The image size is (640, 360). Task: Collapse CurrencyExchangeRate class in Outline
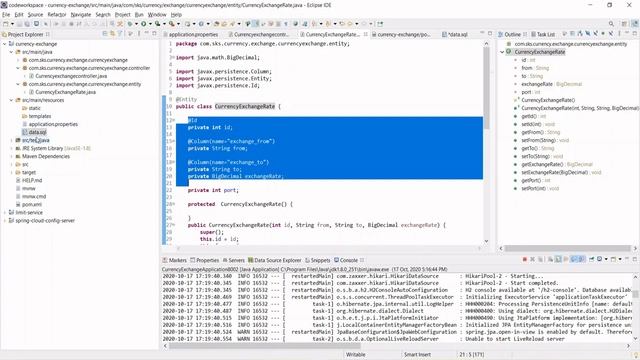pyautogui.click(x=502, y=52)
